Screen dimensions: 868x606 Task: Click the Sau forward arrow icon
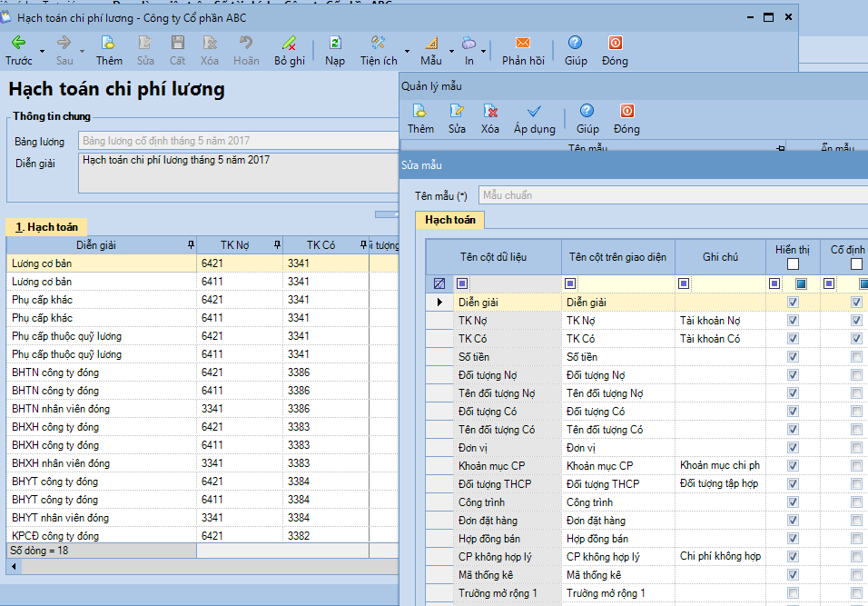64,43
